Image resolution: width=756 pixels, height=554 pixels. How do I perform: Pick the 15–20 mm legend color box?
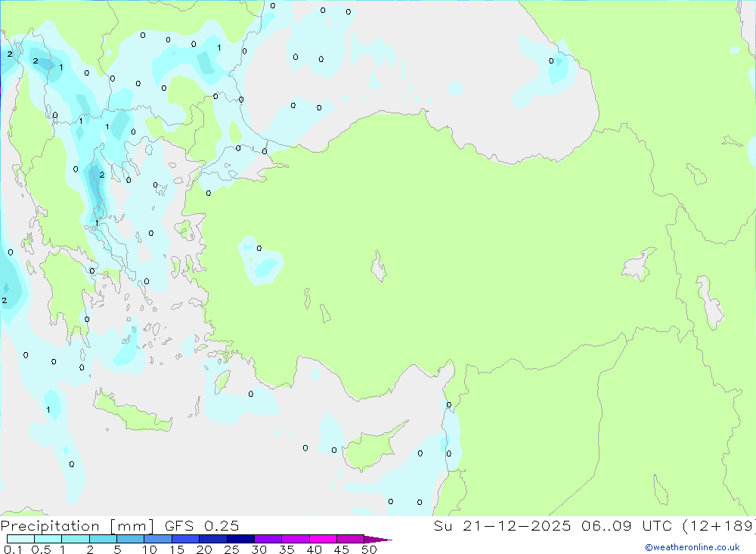point(186,539)
